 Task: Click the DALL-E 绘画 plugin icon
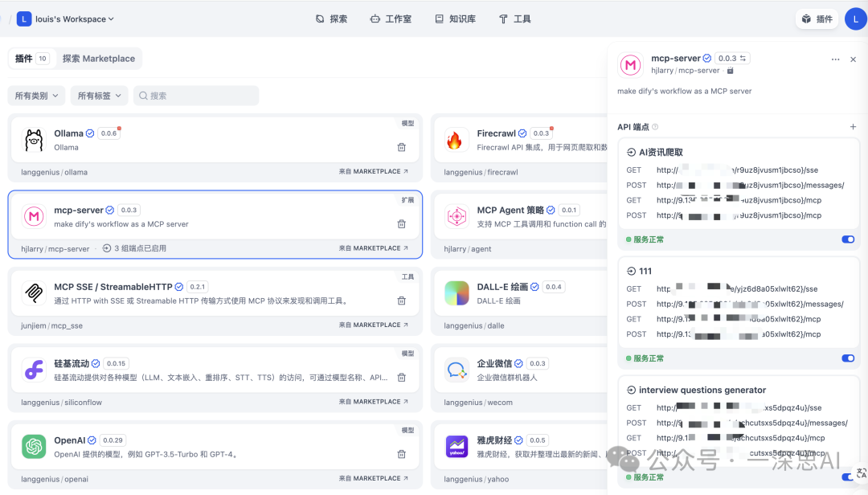point(457,294)
